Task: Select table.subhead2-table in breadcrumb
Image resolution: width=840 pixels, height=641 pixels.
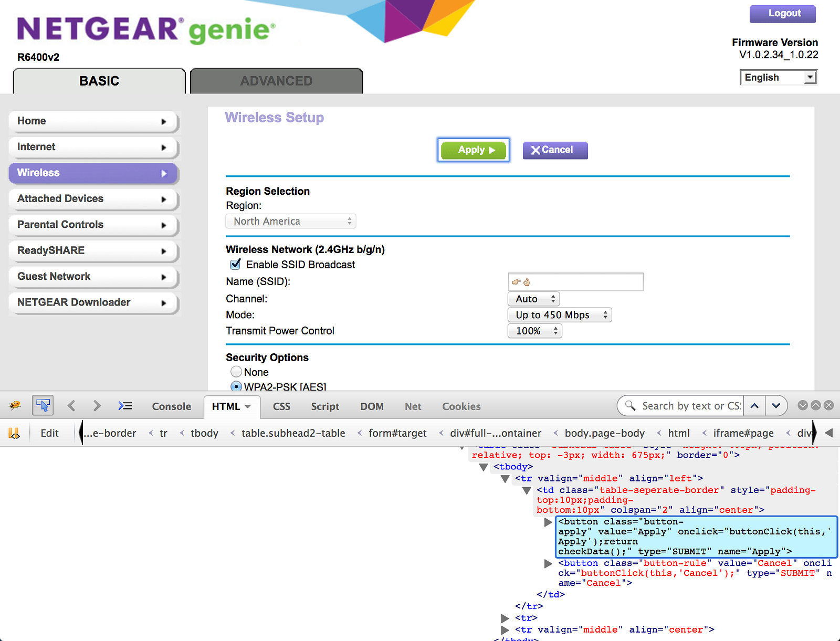Action: (293, 433)
